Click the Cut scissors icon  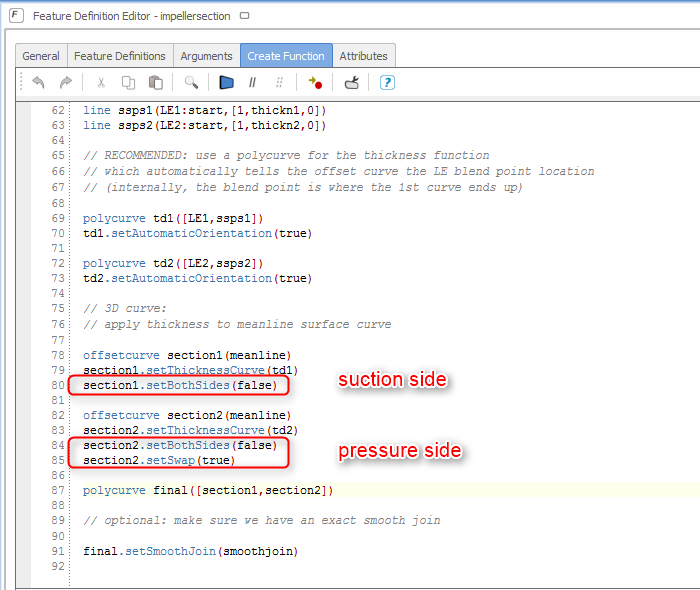pos(101,83)
